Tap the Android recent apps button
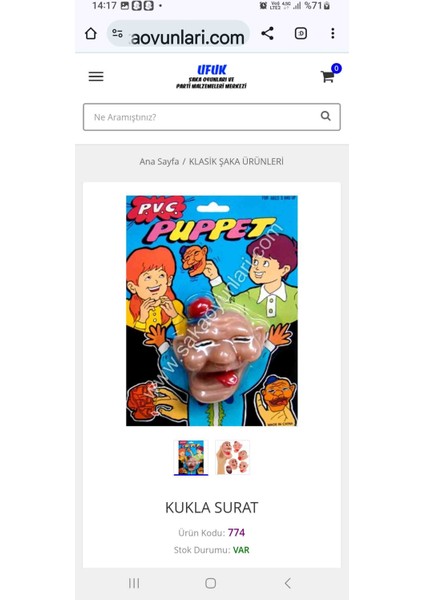 coord(134,583)
